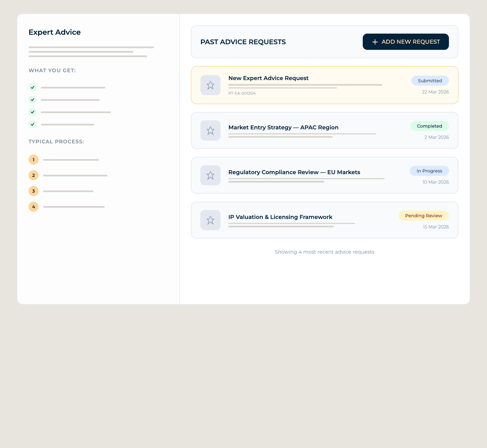Open the Market Entry Strategy APAC Region request

point(324,130)
